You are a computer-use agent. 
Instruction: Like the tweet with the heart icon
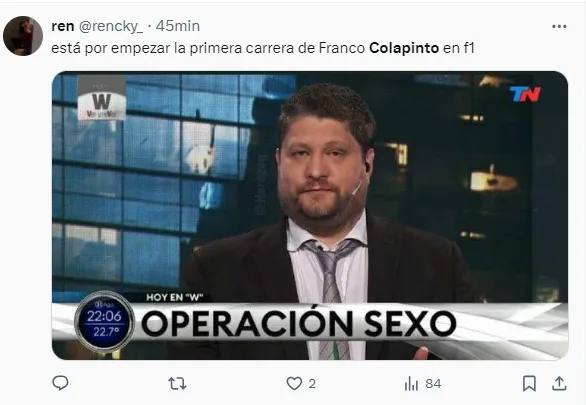294,384
